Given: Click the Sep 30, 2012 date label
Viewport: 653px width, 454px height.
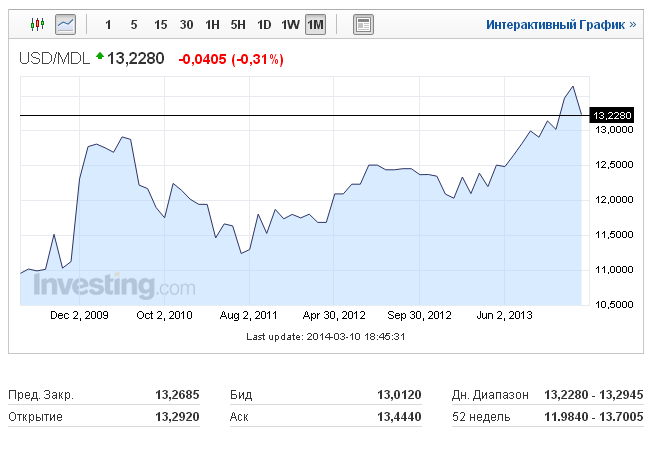Looking at the screenshot, I should tap(419, 315).
